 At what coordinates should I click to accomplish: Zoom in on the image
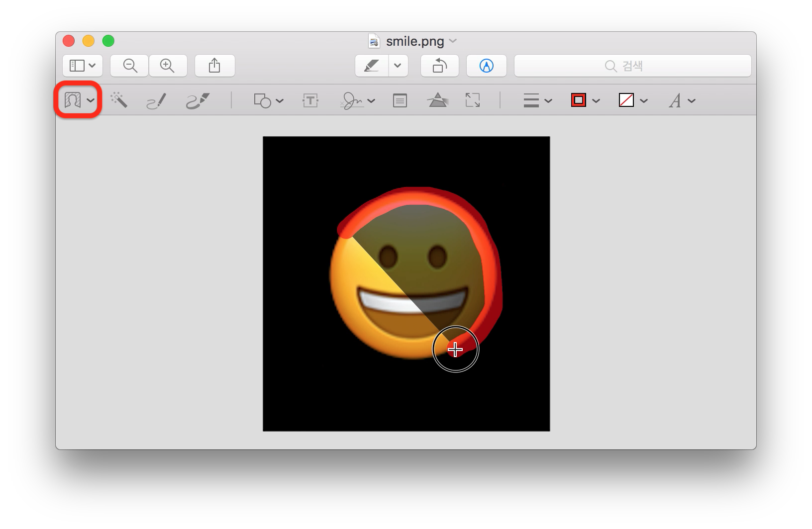(168, 66)
